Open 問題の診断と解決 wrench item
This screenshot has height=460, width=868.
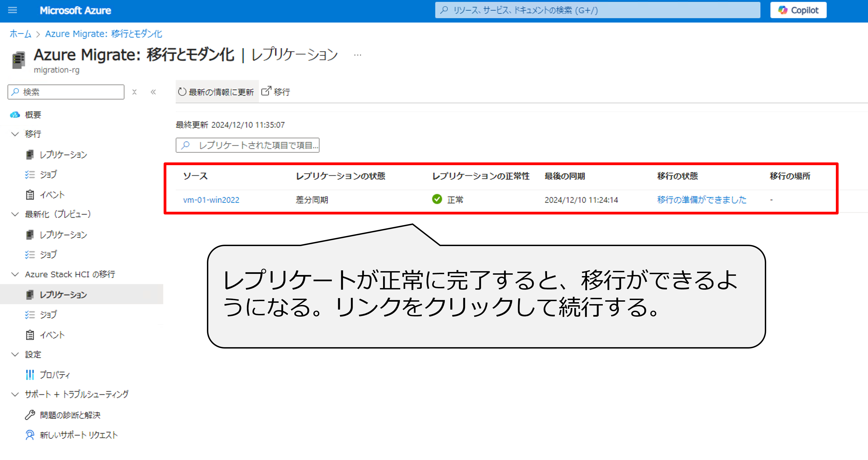point(70,415)
